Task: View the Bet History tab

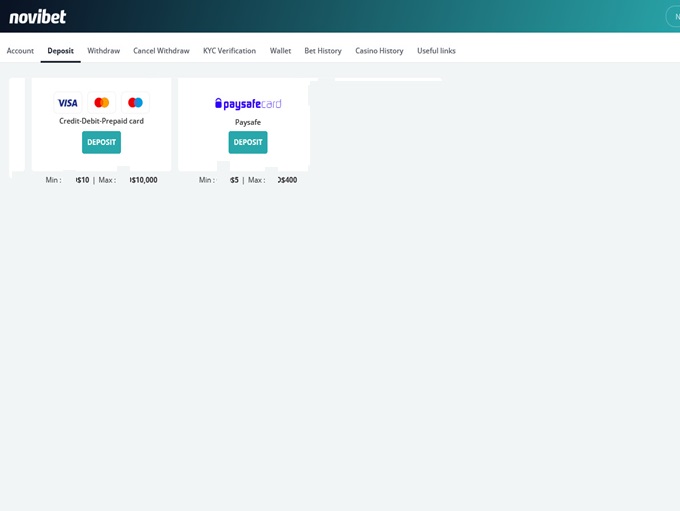Action: point(323,51)
